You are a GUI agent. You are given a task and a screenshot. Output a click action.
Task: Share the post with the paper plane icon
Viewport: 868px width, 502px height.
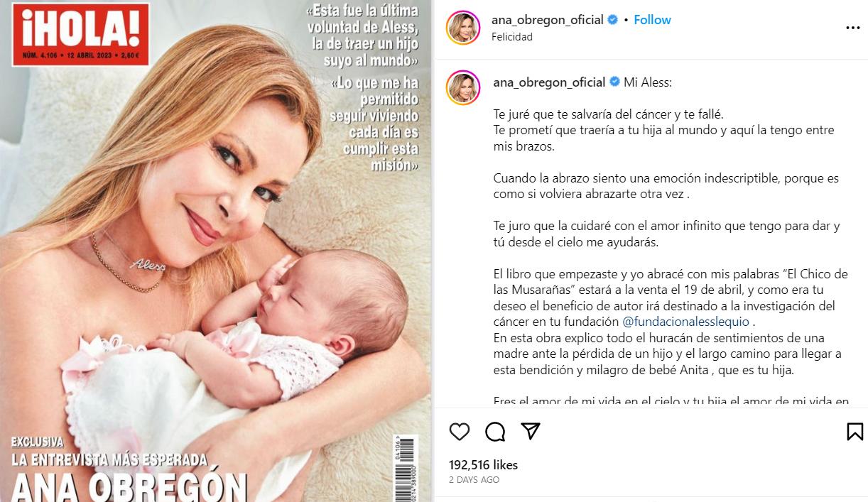(x=531, y=431)
